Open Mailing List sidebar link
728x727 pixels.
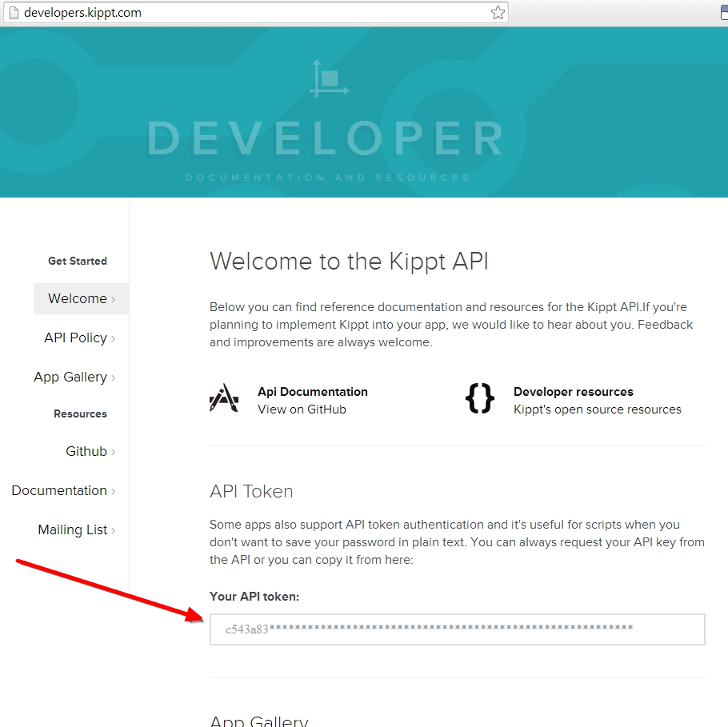(77, 529)
